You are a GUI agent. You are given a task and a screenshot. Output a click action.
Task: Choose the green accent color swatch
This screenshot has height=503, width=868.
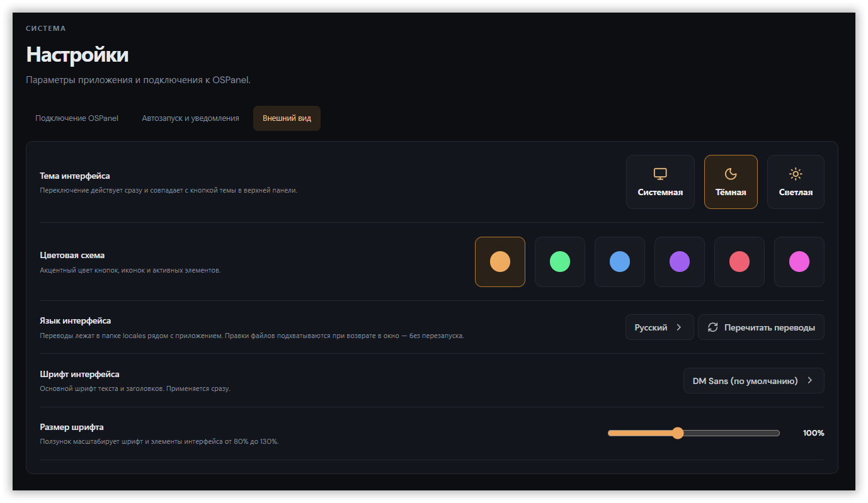(560, 262)
